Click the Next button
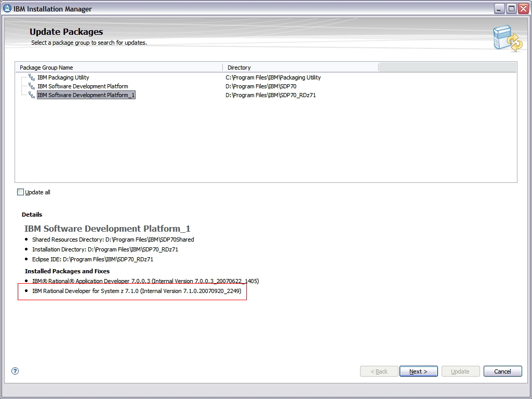 pyautogui.click(x=418, y=371)
